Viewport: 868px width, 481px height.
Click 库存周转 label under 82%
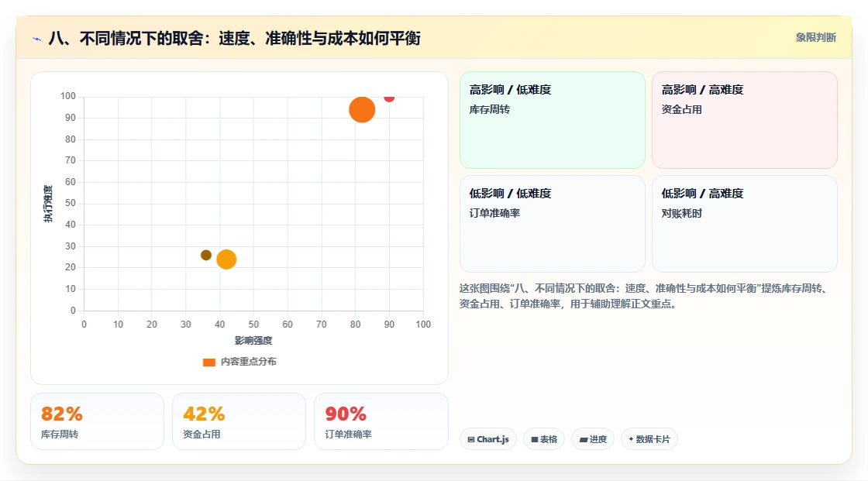point(59,435)
